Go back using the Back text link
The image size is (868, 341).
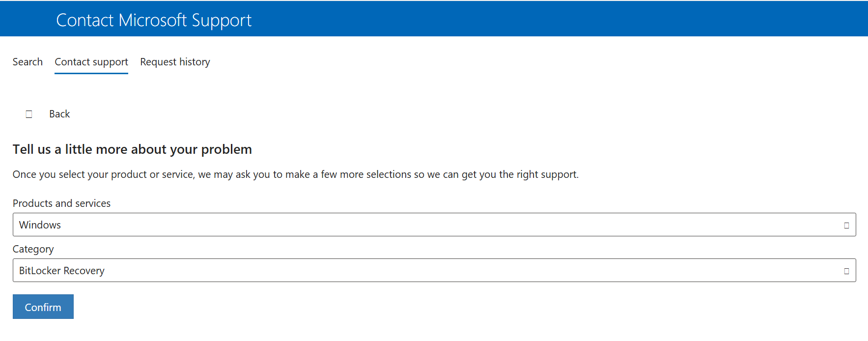coord(59,114)
